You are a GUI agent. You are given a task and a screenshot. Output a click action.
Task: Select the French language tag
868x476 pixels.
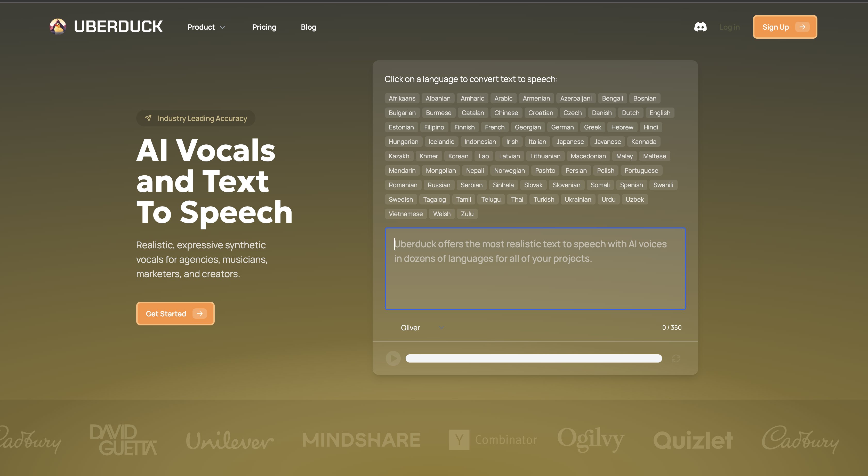pyautogui.click(x=494, y=127)
